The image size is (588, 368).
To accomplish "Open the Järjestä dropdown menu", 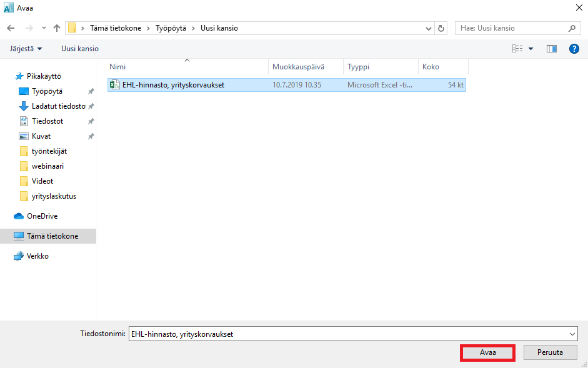I will click(x=26, y=49).
